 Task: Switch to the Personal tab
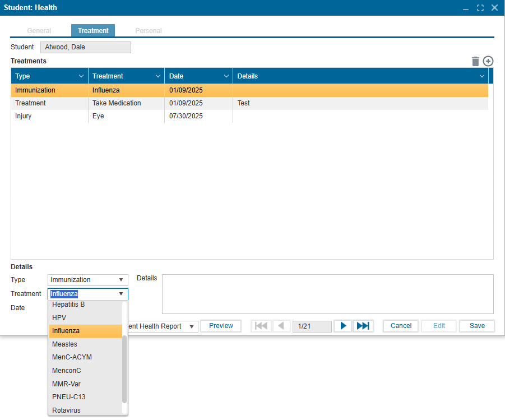pos(149,31)
